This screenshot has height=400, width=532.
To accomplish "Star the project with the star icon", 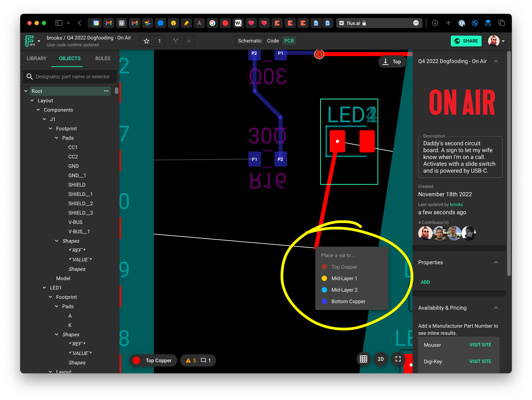I will 146,41.
